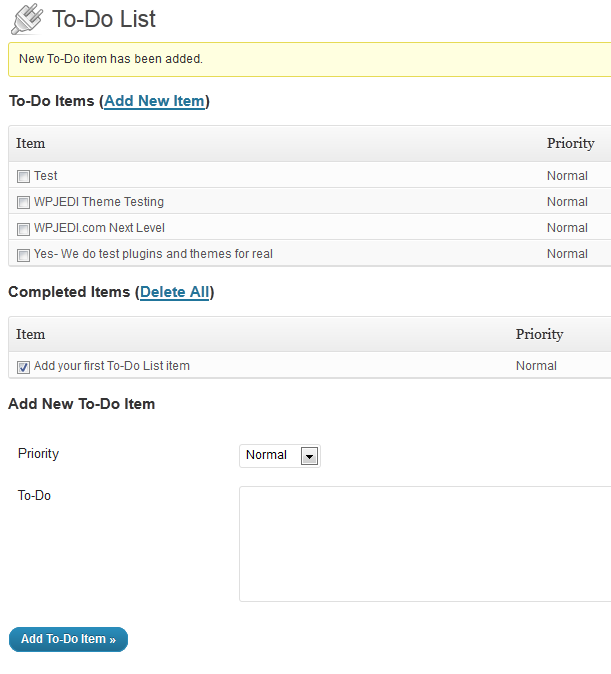The image size is (611, 674).
Task: Click the WPJEDI Theme Testing item text
Action: [99, 202]
